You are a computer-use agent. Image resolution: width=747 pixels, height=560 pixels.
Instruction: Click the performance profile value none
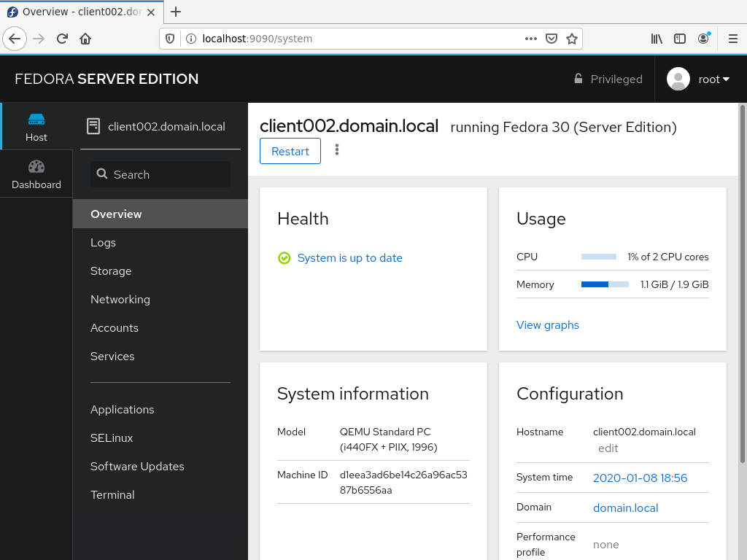(606, 545)
